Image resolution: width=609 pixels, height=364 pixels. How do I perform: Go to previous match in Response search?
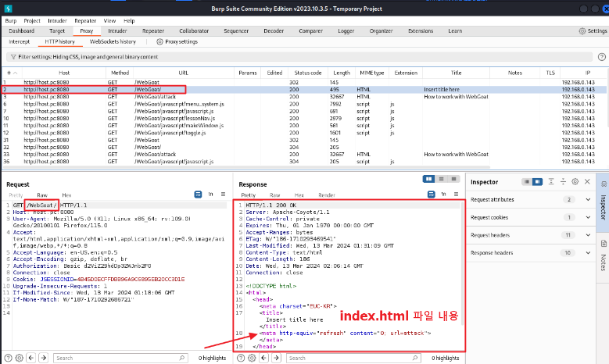264,358
